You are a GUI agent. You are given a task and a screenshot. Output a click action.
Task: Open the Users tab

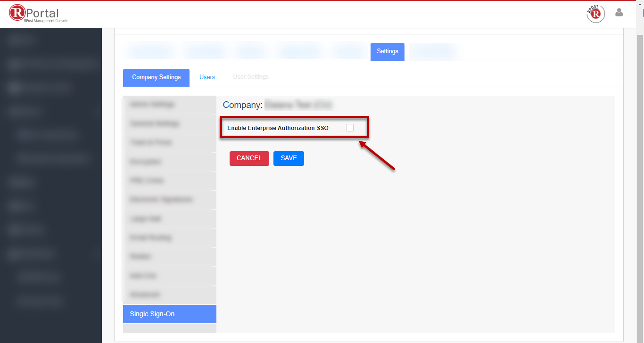point(207,77)
